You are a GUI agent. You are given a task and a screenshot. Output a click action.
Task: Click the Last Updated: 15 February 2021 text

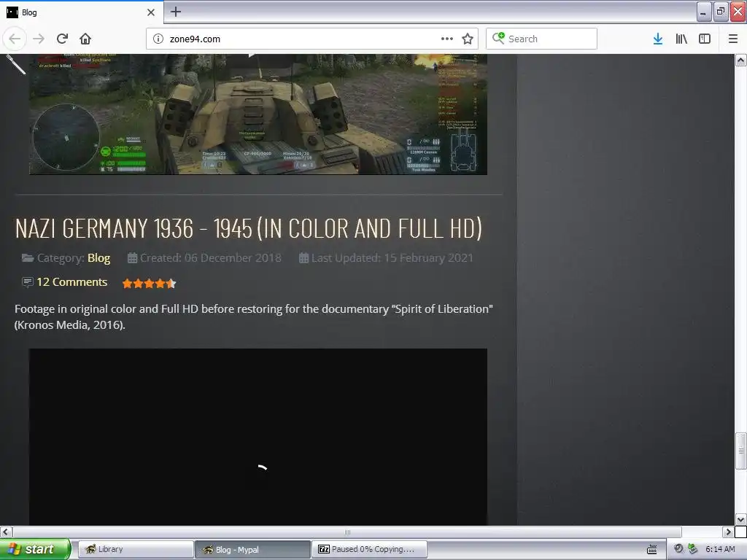click(392, 257)
